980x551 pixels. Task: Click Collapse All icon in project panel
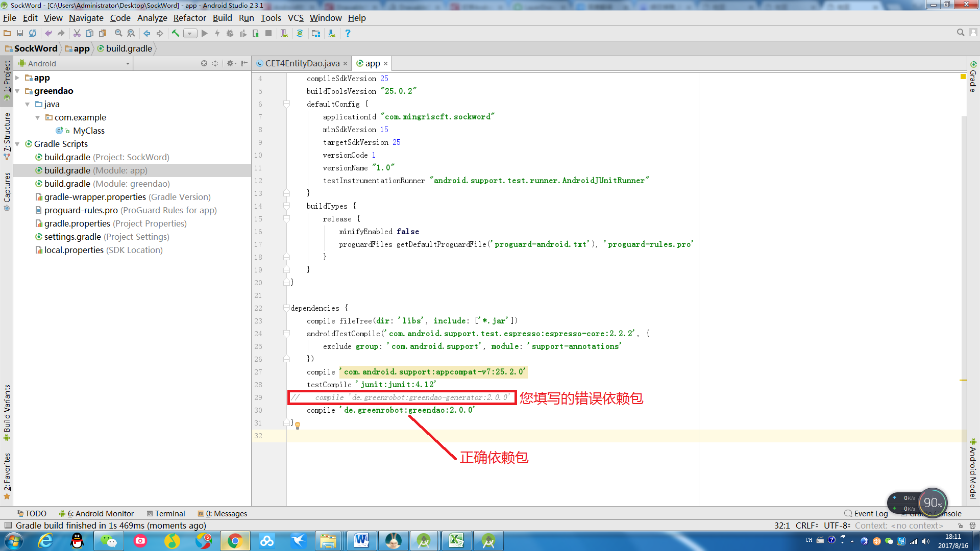click(215, 63)
